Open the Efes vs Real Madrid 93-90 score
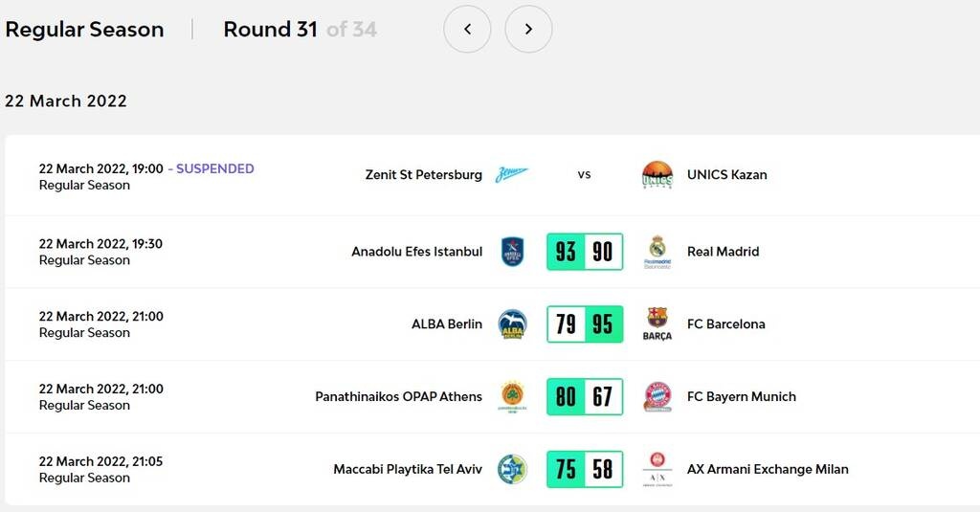This screenshot has height=512, width=980. point(585,252)
